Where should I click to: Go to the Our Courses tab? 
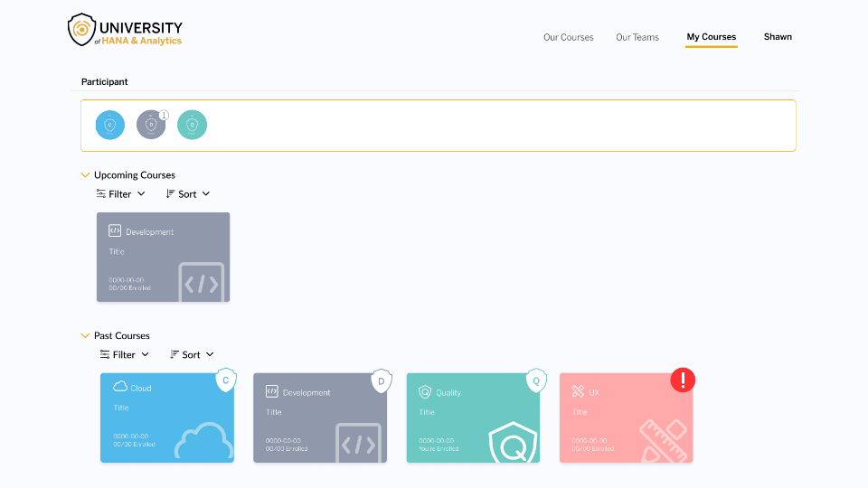point(568,38)
